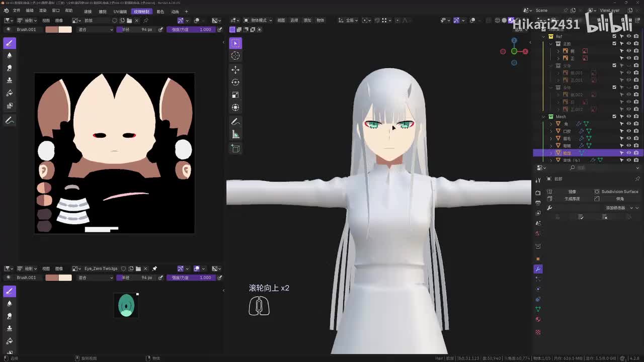Image resolution: width=644 pixels, height=362 pixels.
Task: Hide the 眉毛 object with its eye icon
Action: pos(629,138)
